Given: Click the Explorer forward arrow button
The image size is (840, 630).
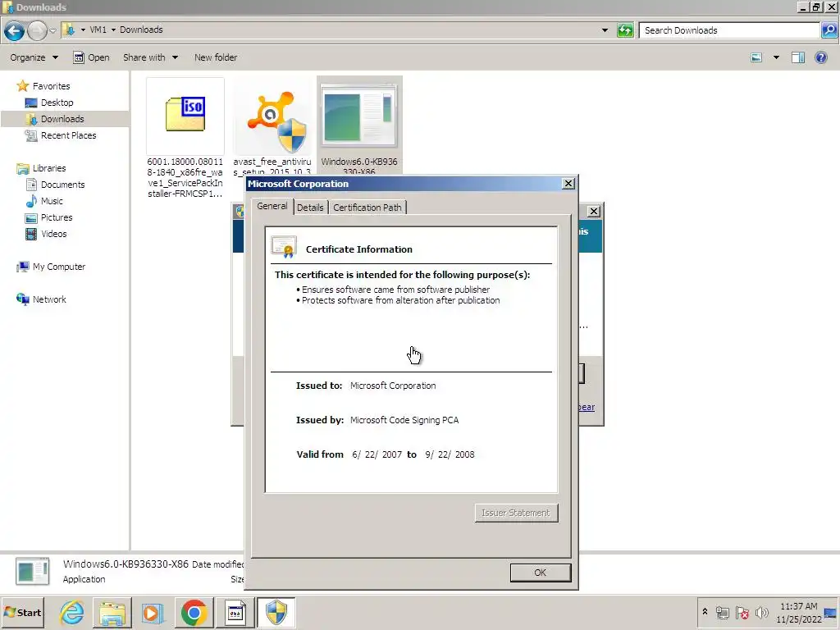Looking at the screenshot, I should pos(37,30).
